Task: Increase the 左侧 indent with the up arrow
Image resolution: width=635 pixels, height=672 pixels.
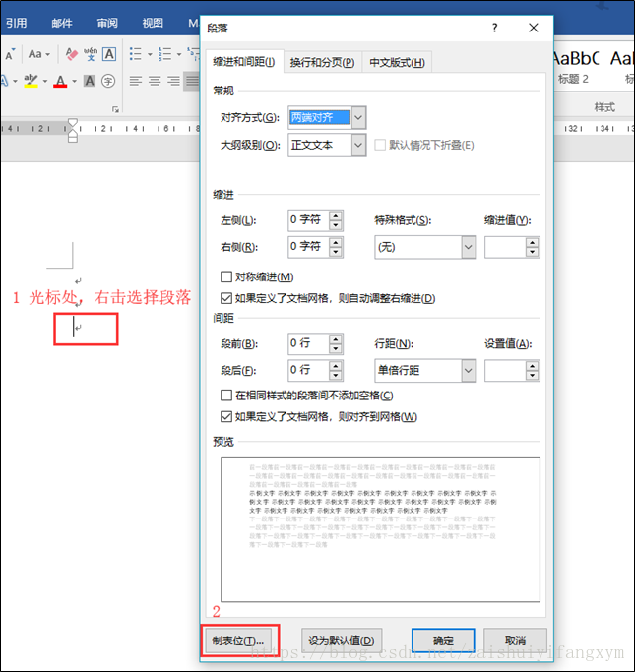Action: [x=336, y=215]
